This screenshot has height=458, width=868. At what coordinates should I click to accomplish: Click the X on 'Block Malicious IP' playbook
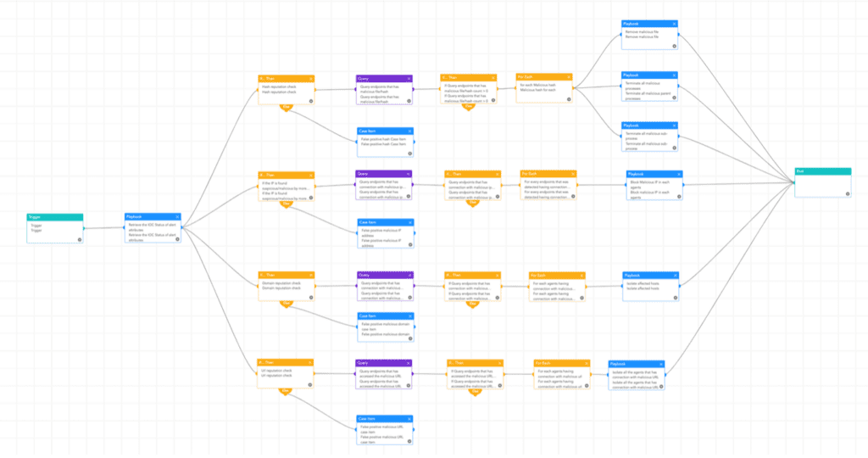pyautogui.click(x=678, y=174)
